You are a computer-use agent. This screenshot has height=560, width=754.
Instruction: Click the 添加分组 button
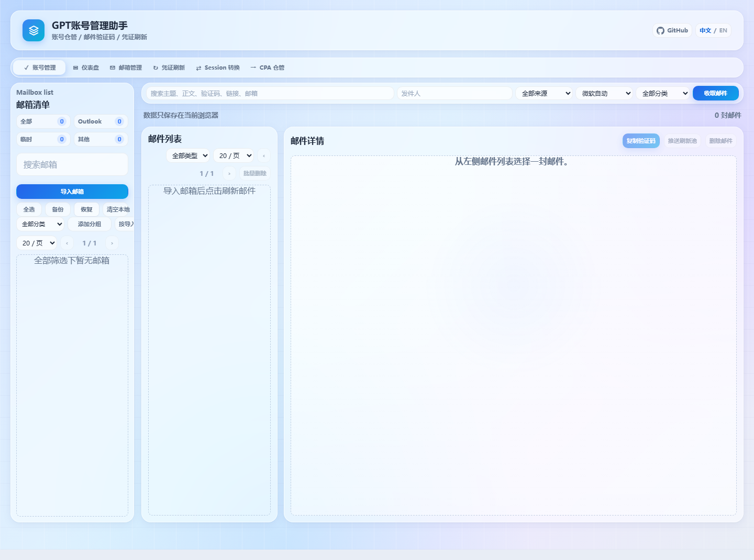pos(90,224)
